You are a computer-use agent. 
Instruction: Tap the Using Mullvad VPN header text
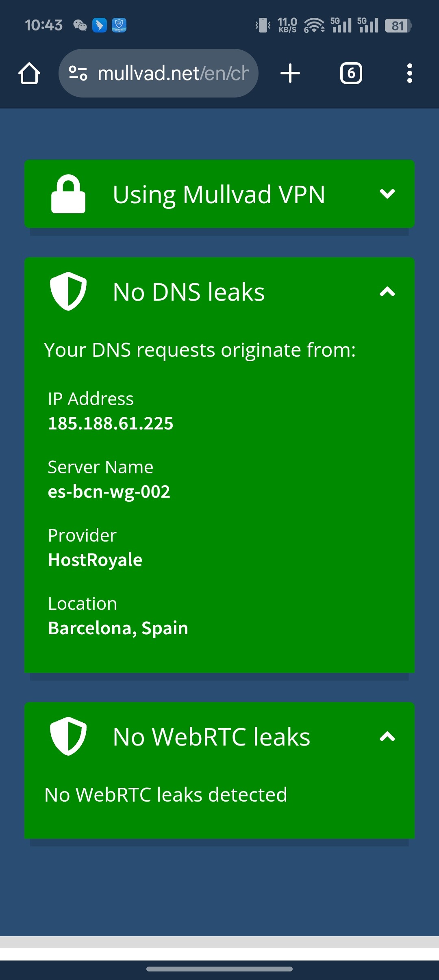(x=219, y=194)
